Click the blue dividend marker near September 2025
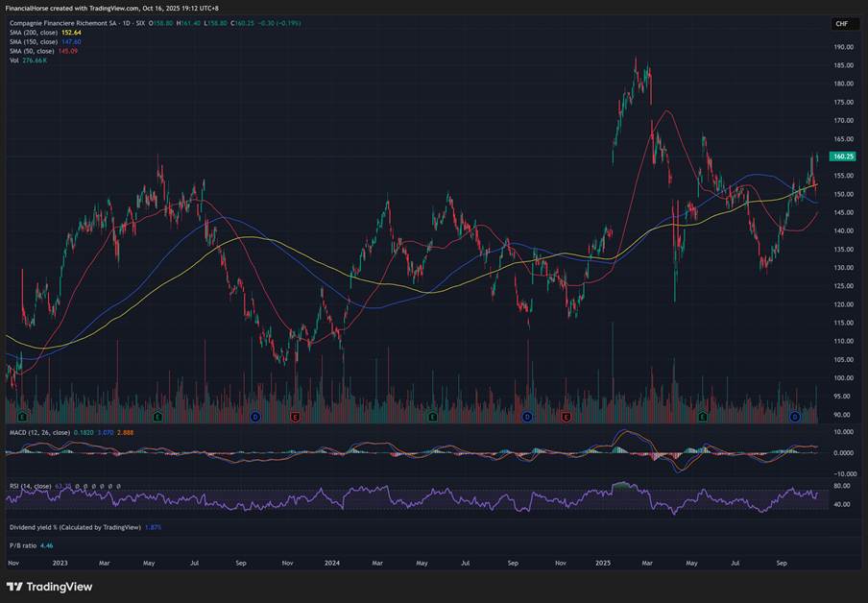This screenshot has height=603, width=868. (795, 417)
